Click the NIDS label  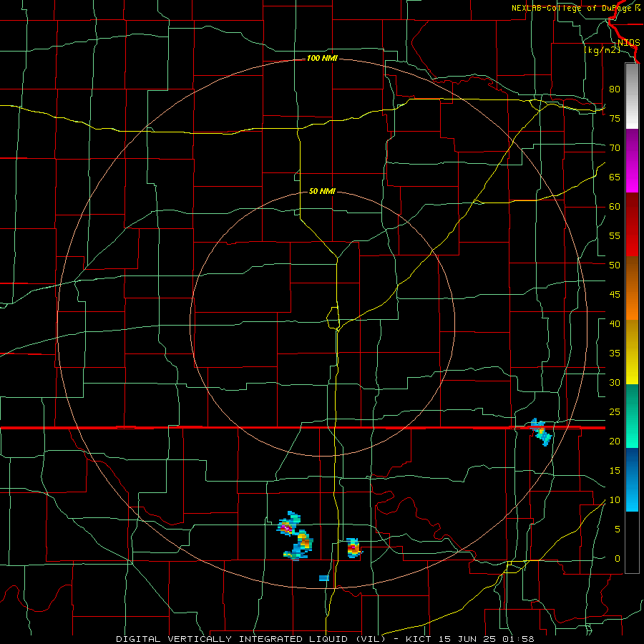click(628, 43)
